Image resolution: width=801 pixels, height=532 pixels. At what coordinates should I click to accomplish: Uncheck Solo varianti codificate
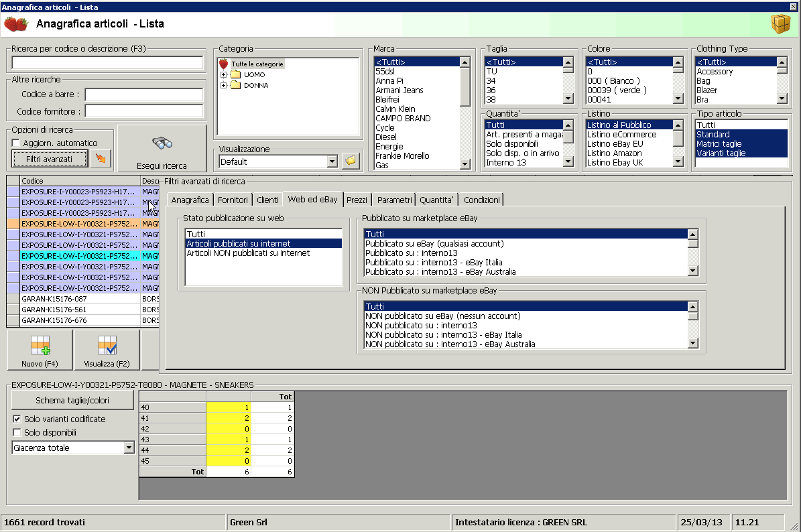click(17, 419)
